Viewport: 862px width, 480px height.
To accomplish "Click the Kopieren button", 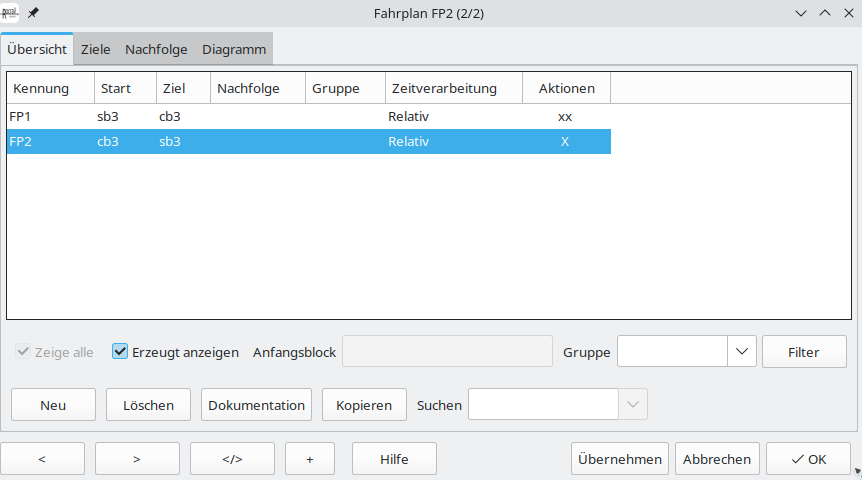I will [x=364, y=405].
